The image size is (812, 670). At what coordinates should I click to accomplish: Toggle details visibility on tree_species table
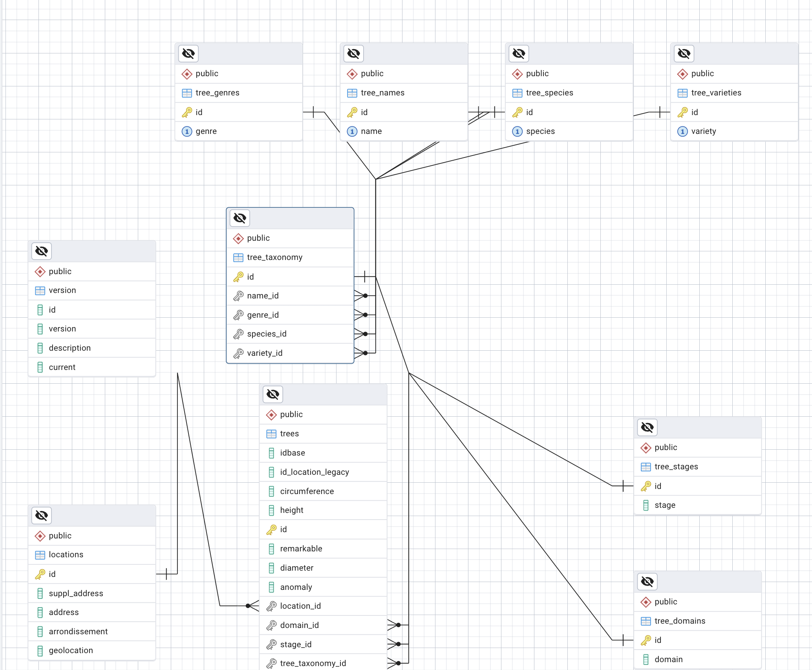point(519,53)
